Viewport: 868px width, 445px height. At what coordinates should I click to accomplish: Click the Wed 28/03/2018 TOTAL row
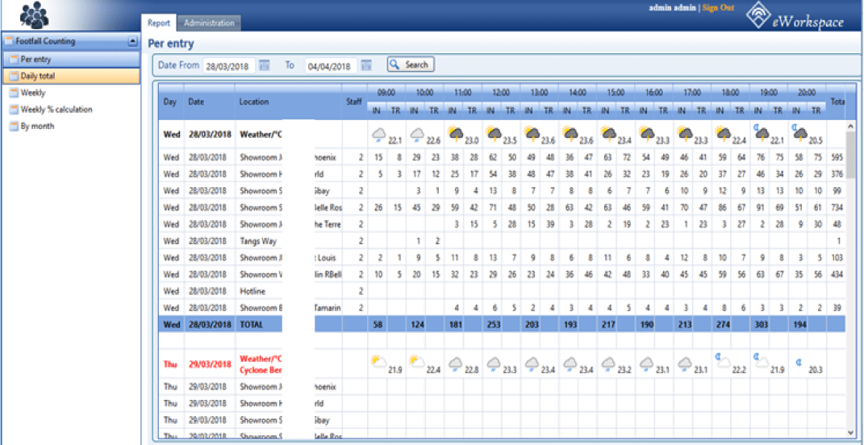click(502, 324)
